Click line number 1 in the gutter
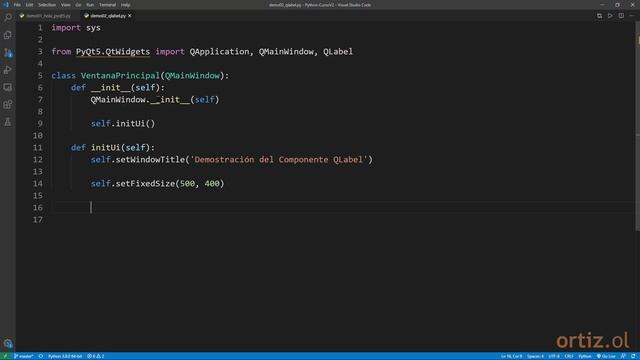Image resolution: width=640 pixels, height=360 pixels. point(40,28)
